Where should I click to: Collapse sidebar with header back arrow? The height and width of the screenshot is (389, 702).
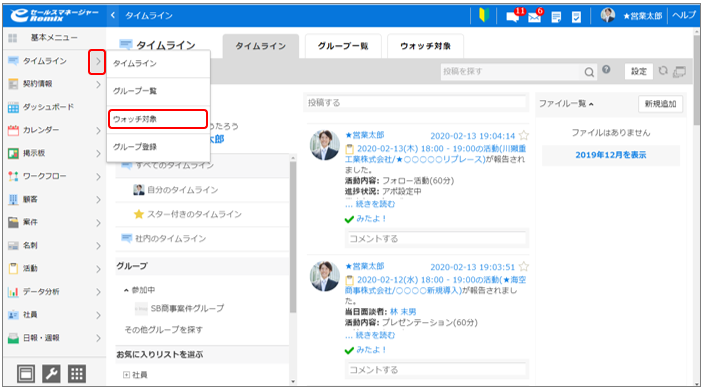113,15
